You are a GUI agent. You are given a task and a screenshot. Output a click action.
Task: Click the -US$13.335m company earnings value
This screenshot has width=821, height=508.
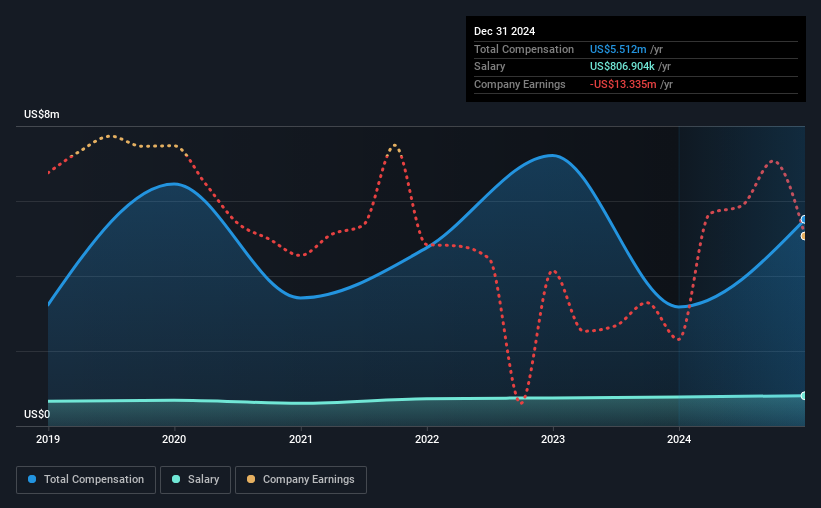coord(623,84)
